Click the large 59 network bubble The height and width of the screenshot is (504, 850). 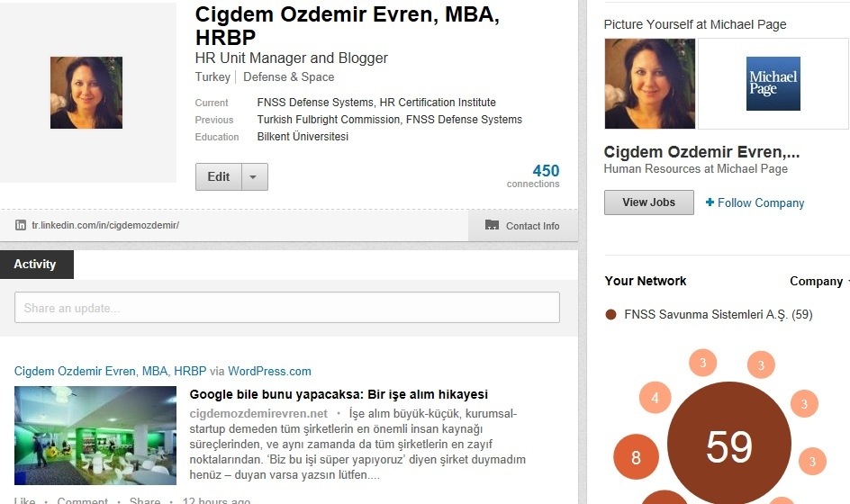(728, 445)
